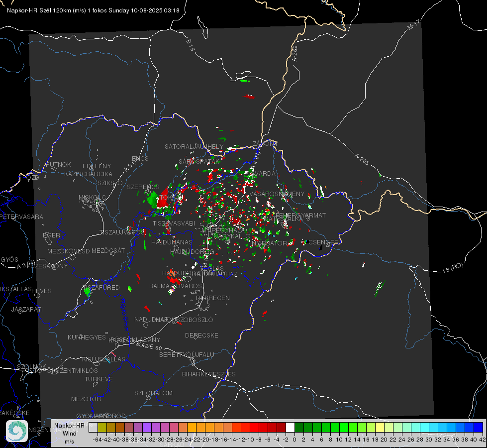Viewport: 487px width, 448px height.
Task: Click the swirl logo icon beside the legend
Action: tap(17, 431)
